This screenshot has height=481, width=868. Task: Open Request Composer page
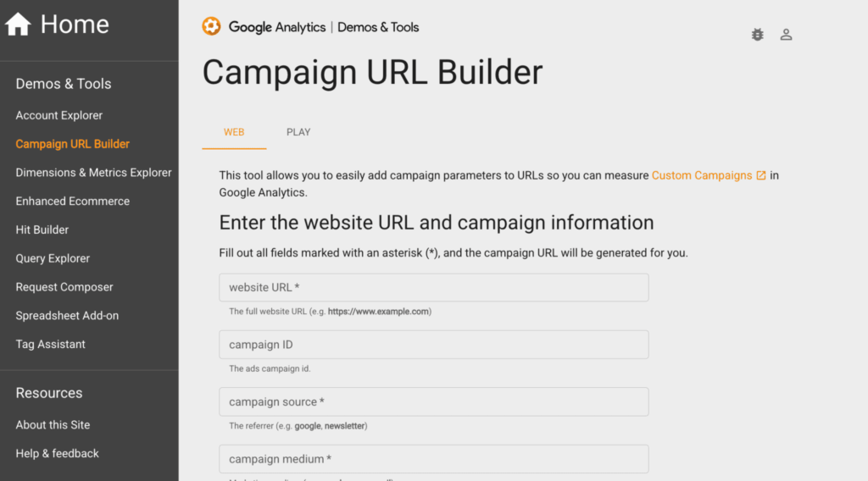coord(64,287)
